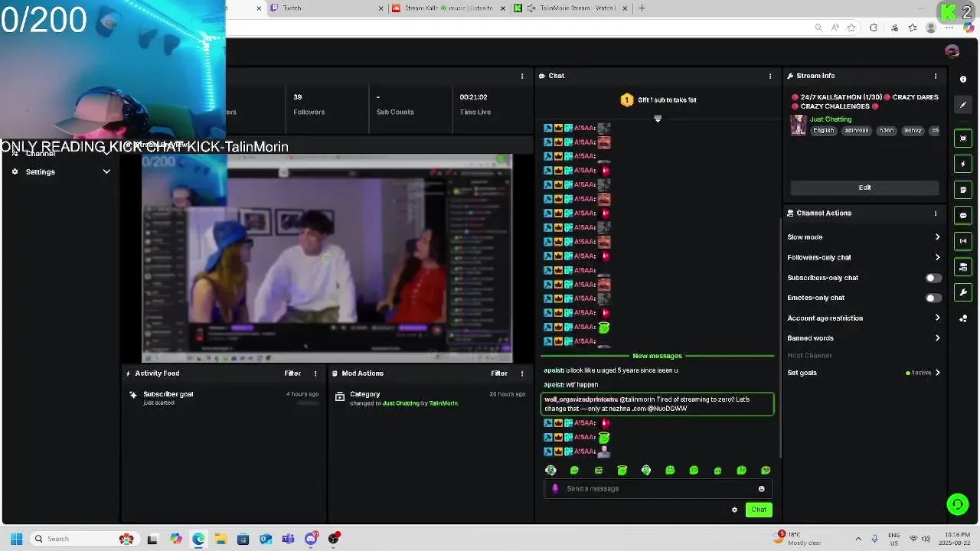Click the green Chat send button

pos(759,510)
